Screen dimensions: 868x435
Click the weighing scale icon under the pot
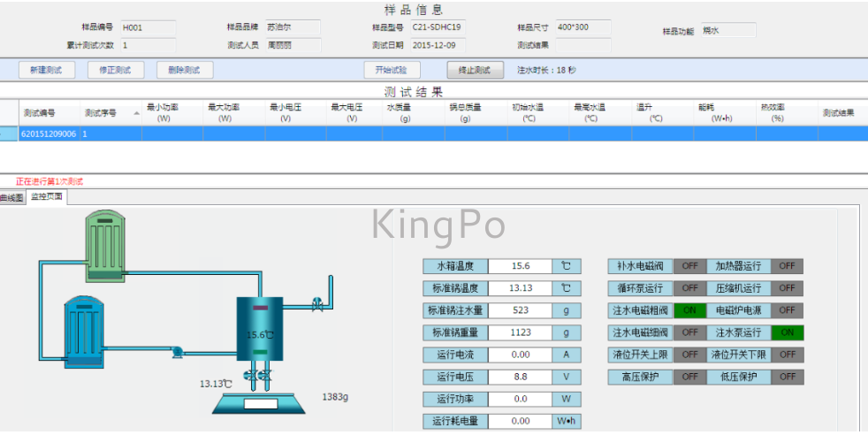pyautogui.click(x=259, y=403)
